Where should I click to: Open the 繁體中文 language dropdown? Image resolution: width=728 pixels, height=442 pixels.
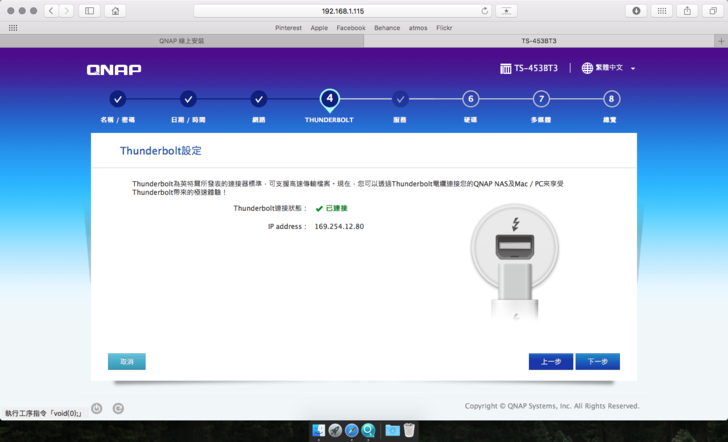point(608,68)
